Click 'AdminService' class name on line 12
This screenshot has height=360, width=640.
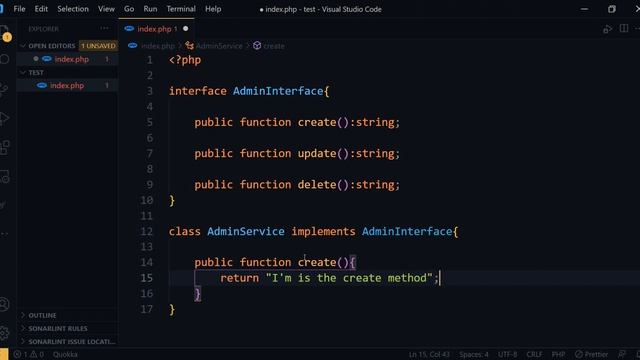pyautogui.click(x=246, y=231)
